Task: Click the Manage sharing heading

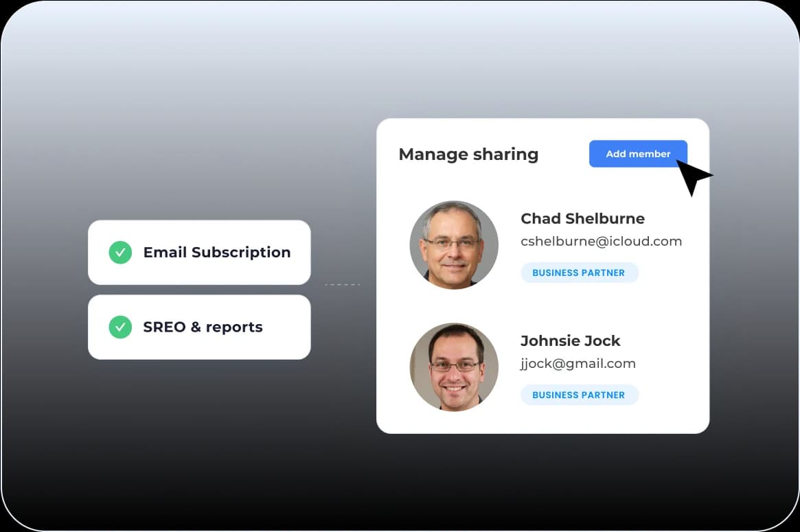Action: click(468, 154)
